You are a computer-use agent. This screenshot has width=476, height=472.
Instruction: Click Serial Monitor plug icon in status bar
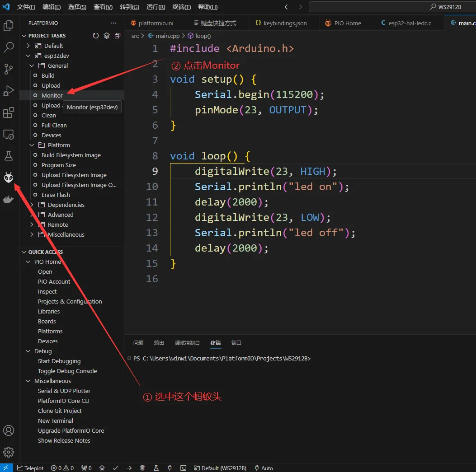tap(170, 468)
